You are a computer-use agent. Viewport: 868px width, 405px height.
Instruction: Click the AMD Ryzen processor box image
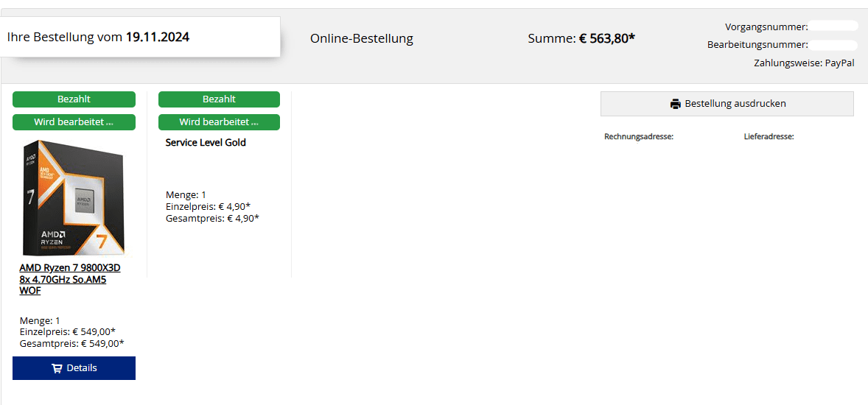(74, 197)
